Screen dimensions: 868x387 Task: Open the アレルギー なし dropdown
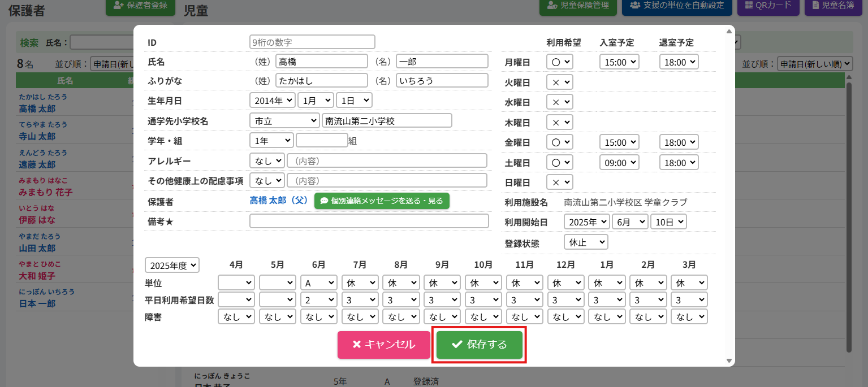tap(267, 161)
